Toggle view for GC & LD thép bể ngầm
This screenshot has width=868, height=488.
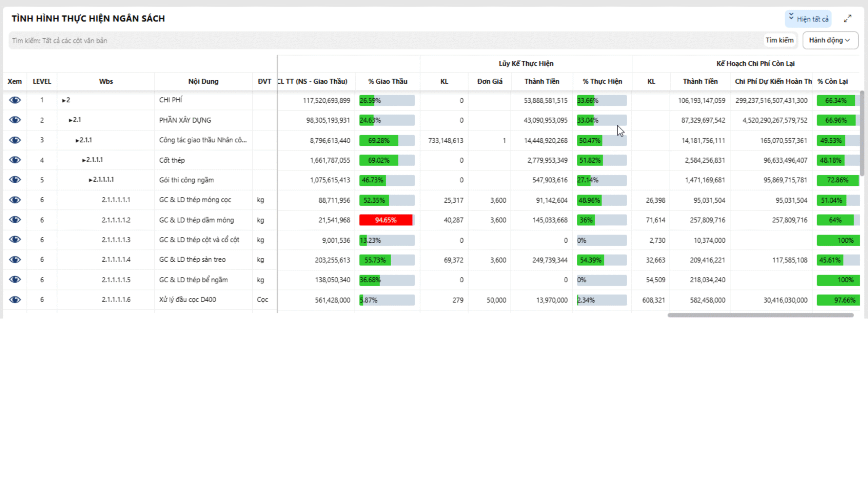click(15, 280)
